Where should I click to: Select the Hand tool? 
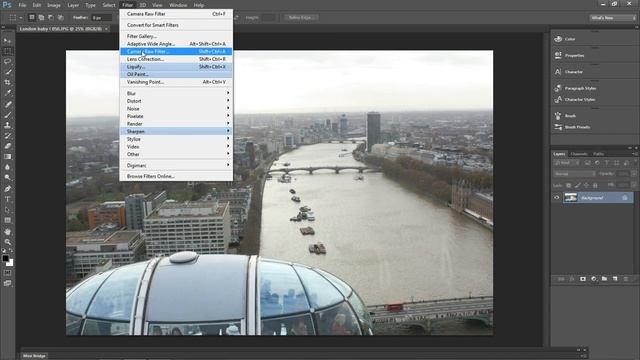coord(7,231)
